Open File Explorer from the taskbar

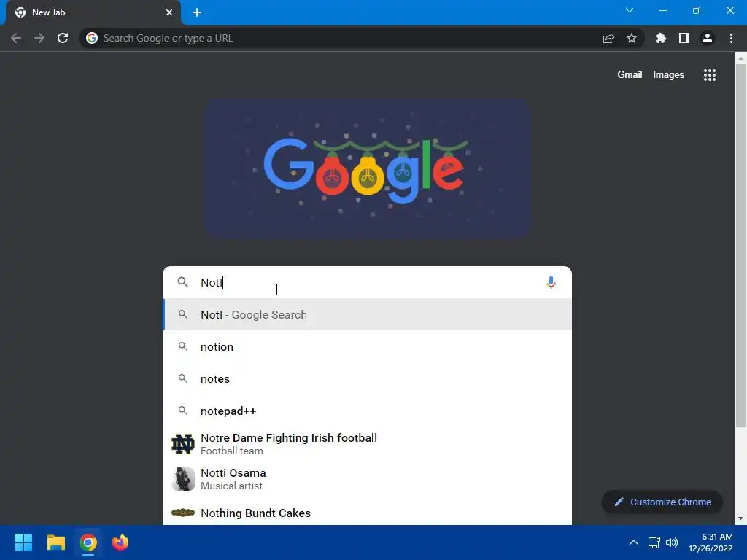(x=55, y=542)
